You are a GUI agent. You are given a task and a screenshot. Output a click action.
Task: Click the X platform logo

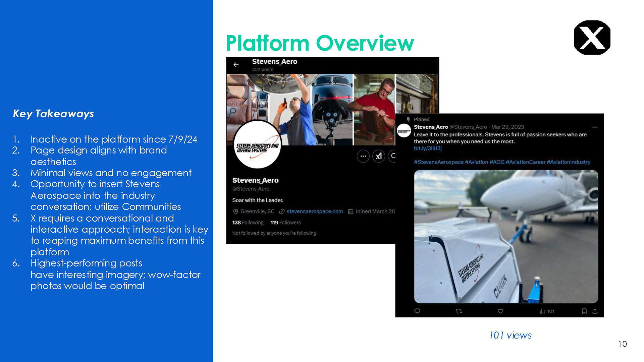tap(592, 38)
